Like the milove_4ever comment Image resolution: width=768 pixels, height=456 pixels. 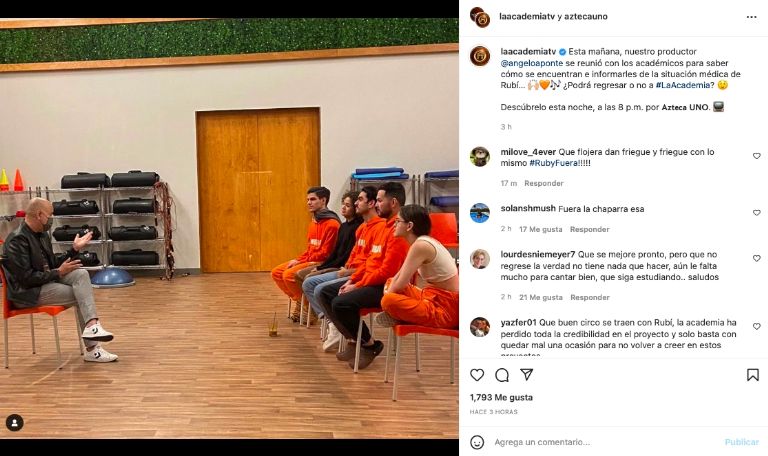pyautogui.click(x=757, y=156)
